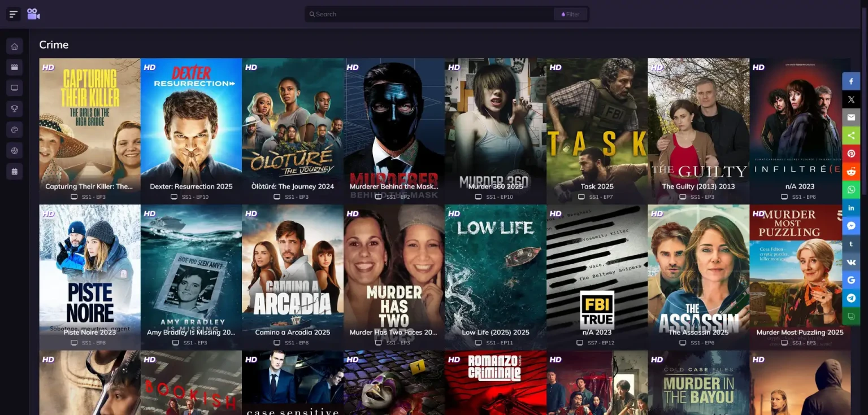Open the Filter button

(x=570, y=14)
